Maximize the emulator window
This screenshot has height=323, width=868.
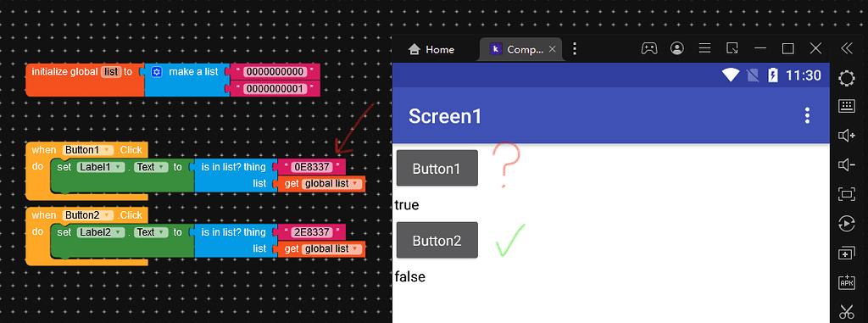(787, 49)
